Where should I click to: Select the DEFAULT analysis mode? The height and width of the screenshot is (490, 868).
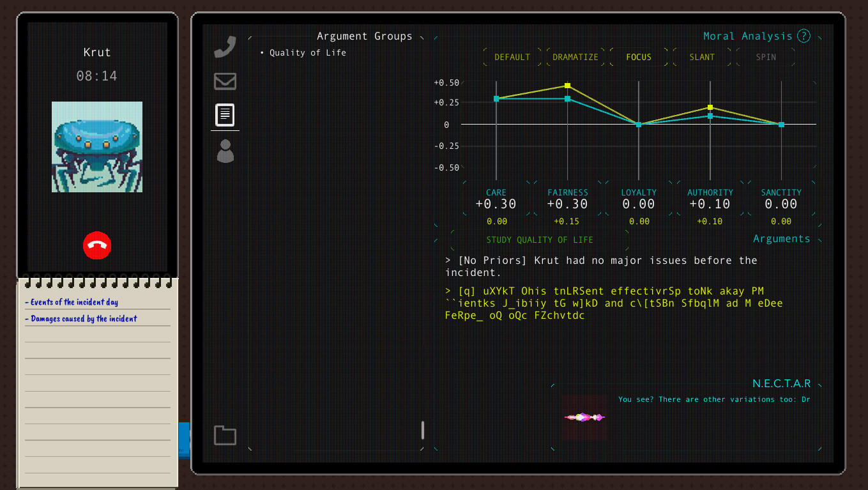tap(512, 57)
